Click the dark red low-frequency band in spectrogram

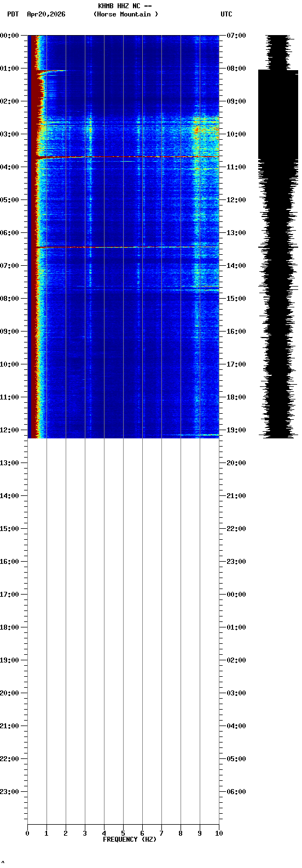(x=34, y=236)
